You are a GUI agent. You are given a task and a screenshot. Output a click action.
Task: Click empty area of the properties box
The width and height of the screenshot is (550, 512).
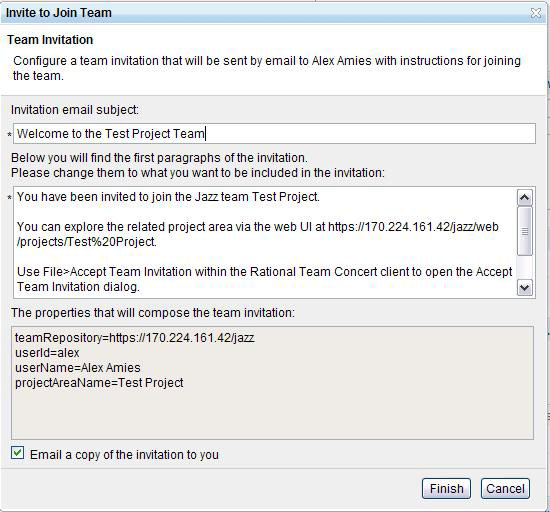pyautogui.click(x=272, y=414)
